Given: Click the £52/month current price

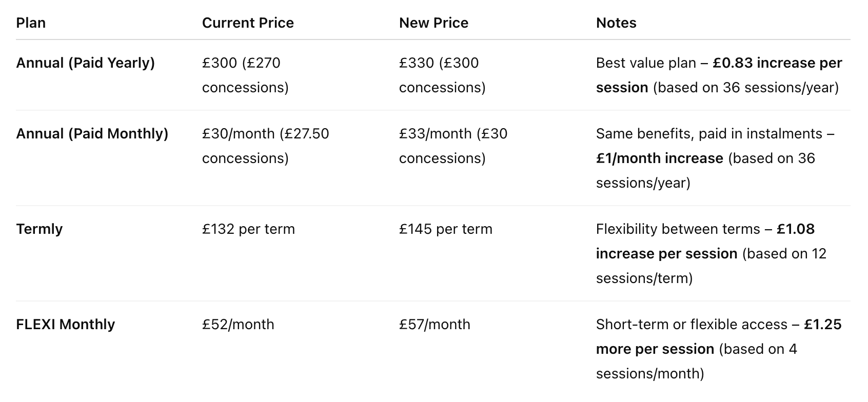Looking at the screenshot, I should [238, 325].
